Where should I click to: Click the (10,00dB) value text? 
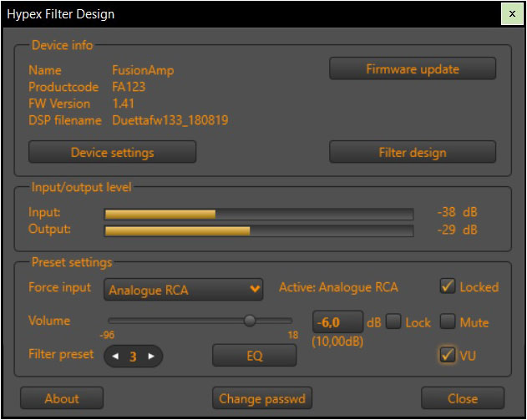337,342
